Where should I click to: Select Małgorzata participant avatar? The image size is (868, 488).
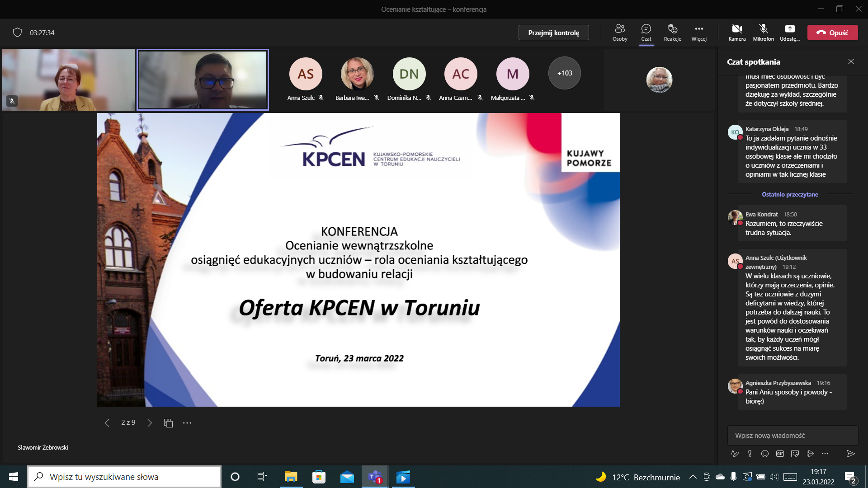[513, 74]
